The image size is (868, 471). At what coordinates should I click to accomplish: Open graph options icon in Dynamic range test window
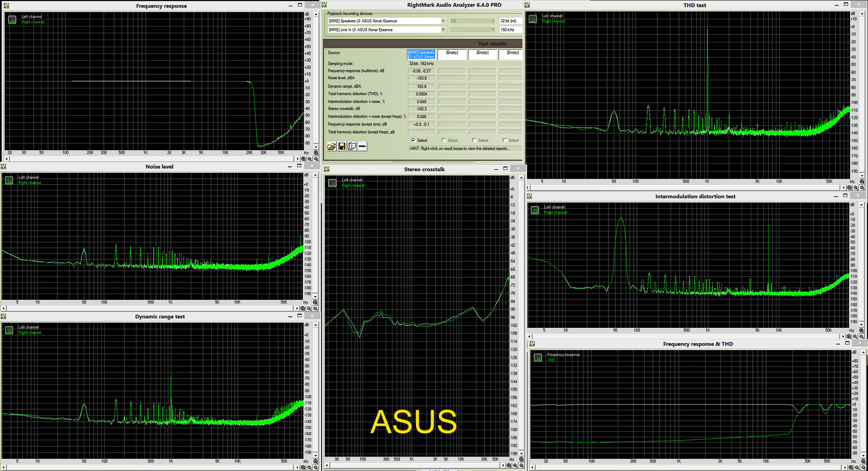click(9, 330)
